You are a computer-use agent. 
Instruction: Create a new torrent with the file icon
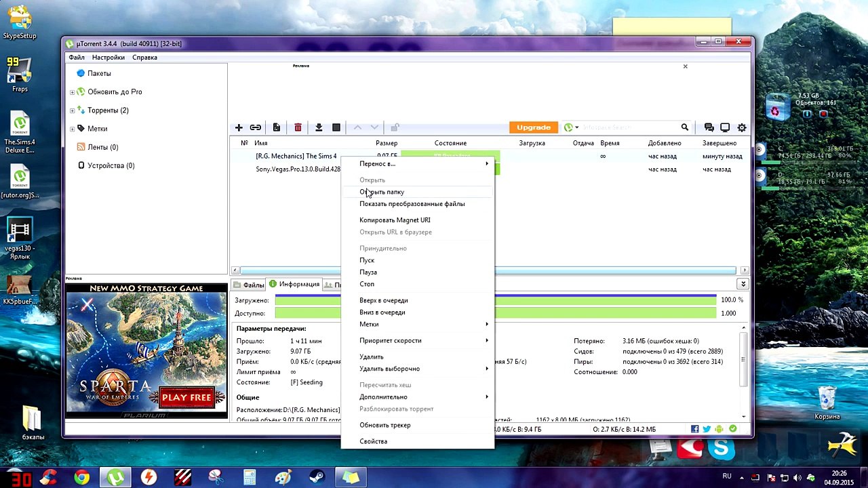277,127
